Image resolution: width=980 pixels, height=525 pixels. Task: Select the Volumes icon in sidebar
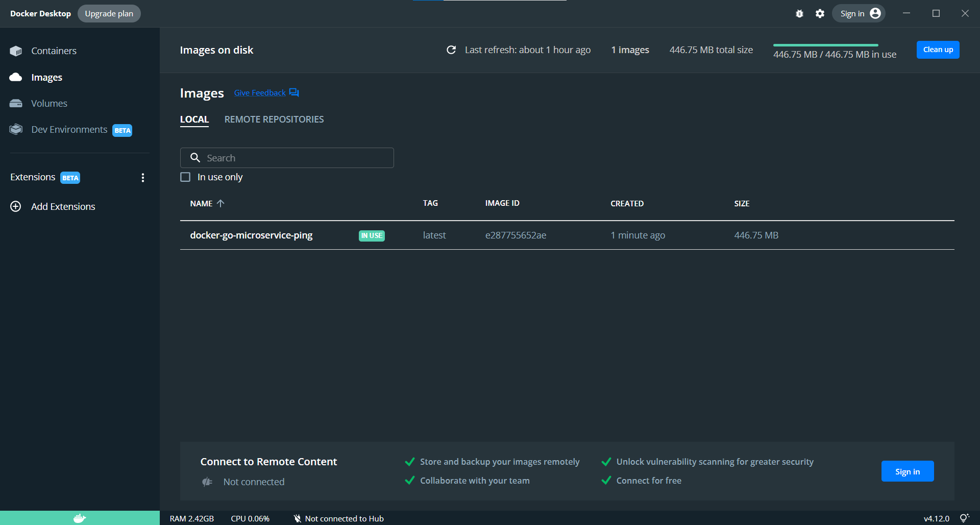pyautogui.click(x=16, y=103)
